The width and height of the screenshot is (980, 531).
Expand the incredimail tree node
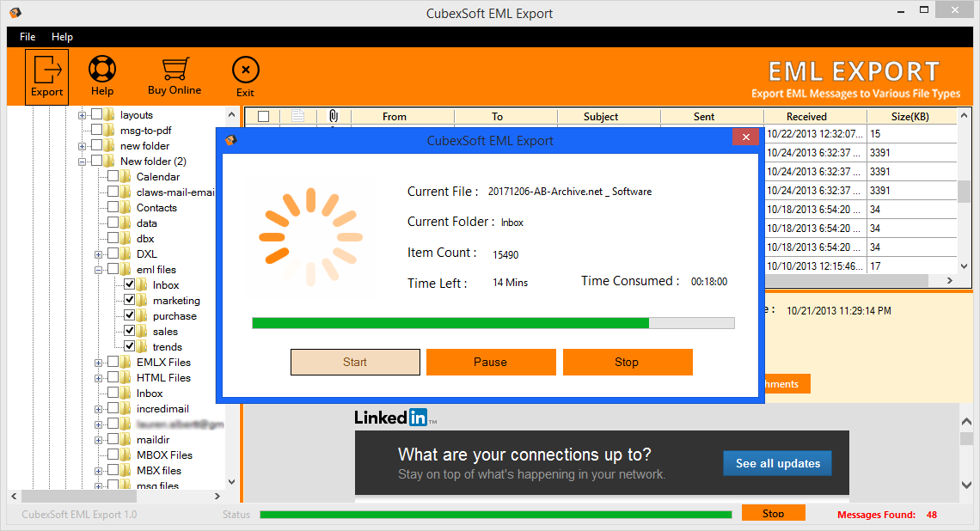98,409
